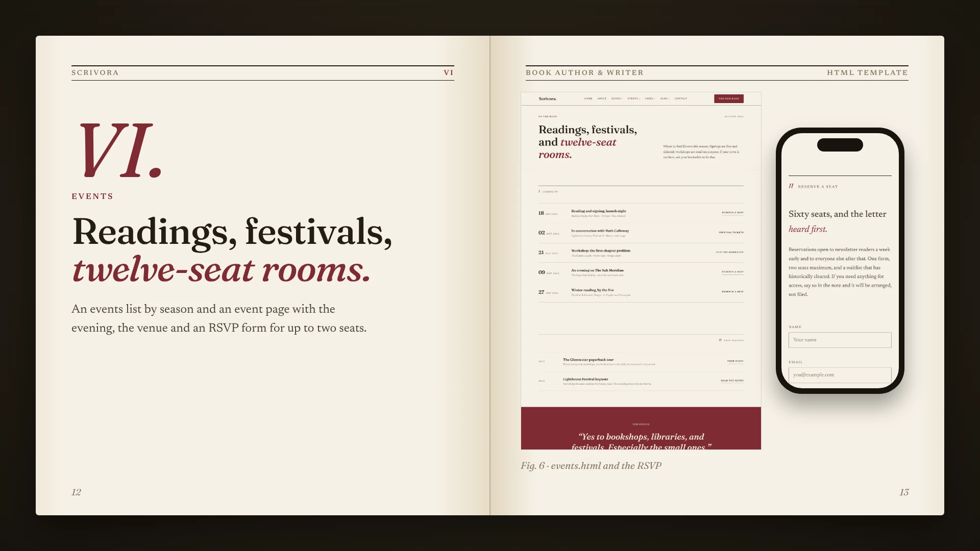Open the Tour Diary link
The width and height of the screenshot is (980, 551).
coord(736,361)
